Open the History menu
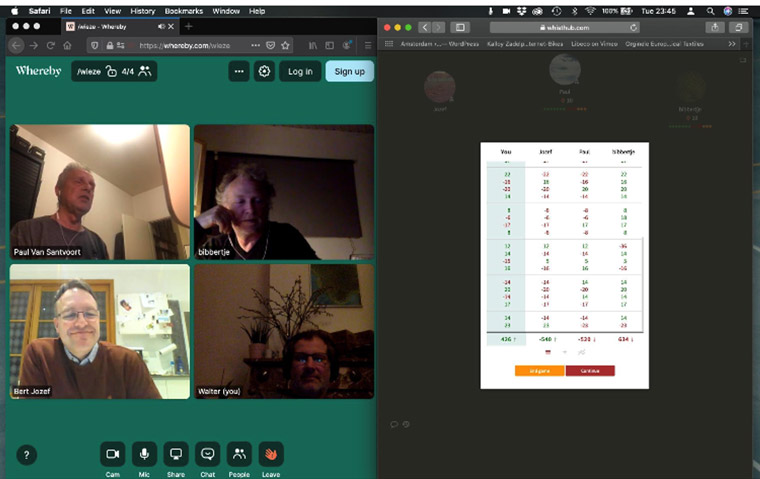The height and width of the screenshot is (479, 760). [142, 11]
